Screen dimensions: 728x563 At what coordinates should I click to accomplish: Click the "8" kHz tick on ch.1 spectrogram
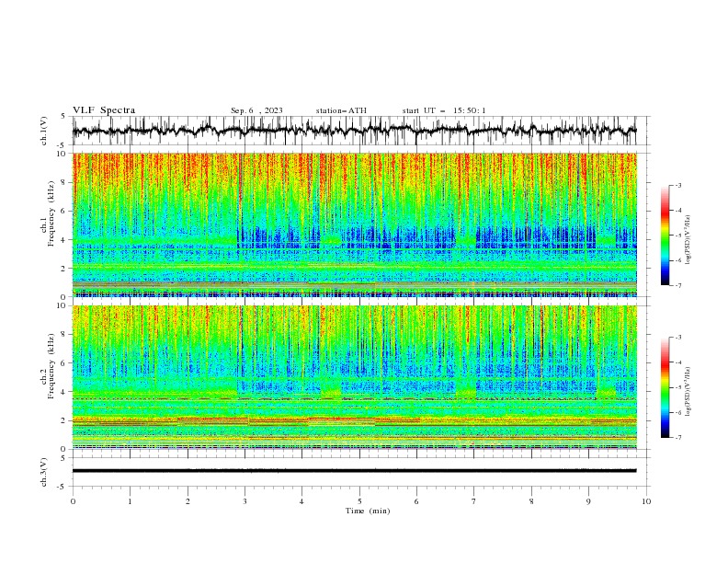(63, 182)
